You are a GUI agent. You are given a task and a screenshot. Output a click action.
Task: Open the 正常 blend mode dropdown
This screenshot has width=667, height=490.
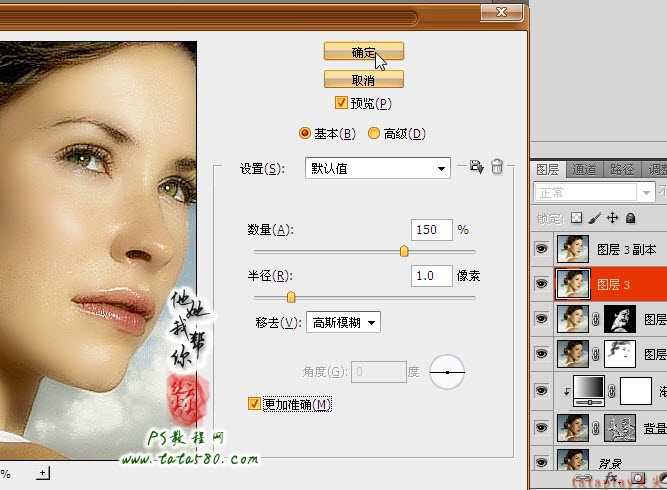pos(594,192)
